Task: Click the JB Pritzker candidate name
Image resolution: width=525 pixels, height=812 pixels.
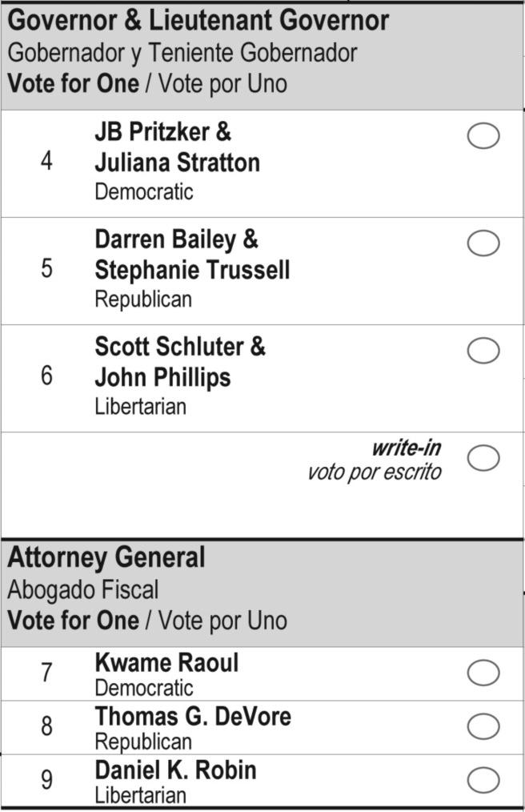Action: pos(163,131)
